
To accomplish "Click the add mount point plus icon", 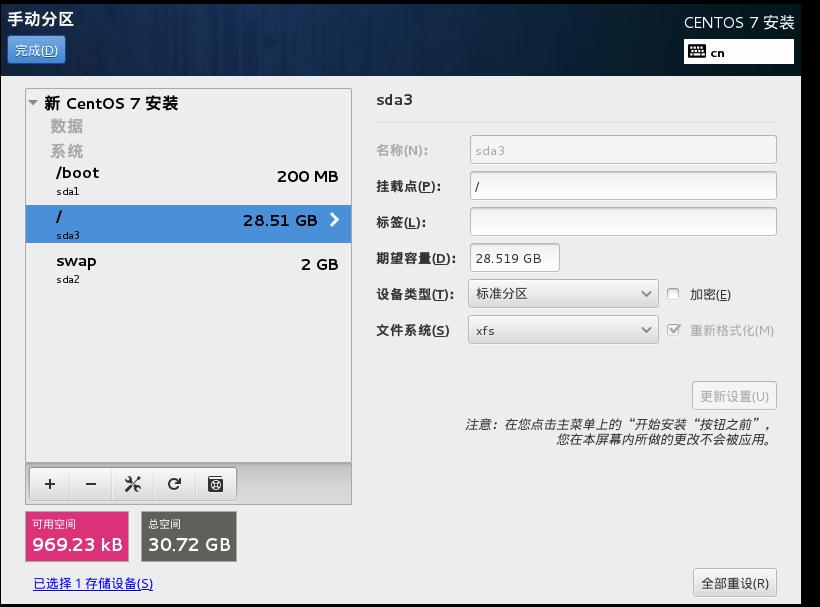I will [50, 484].
